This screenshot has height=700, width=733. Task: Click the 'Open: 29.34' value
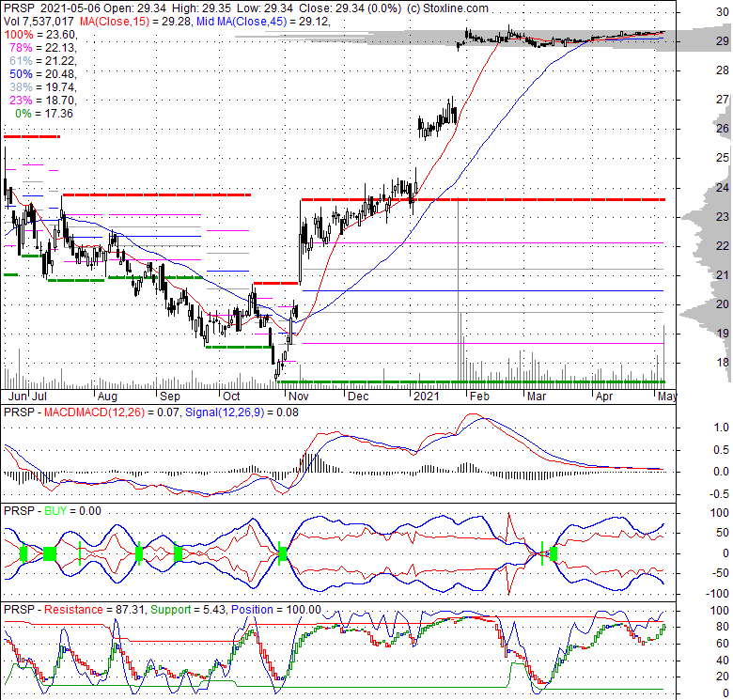tap(135, 8)
